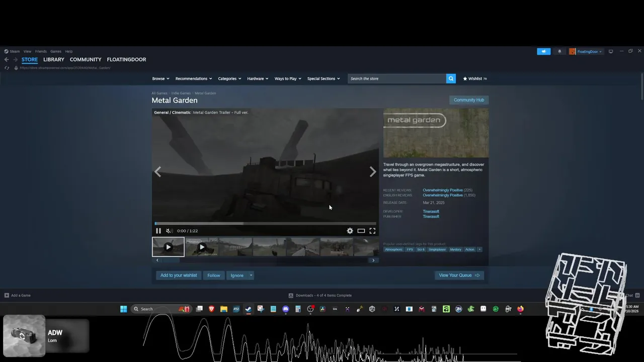This screenshot has width=644, height=362.
Task: Click the Ignore button
Action: coord(237,275)
